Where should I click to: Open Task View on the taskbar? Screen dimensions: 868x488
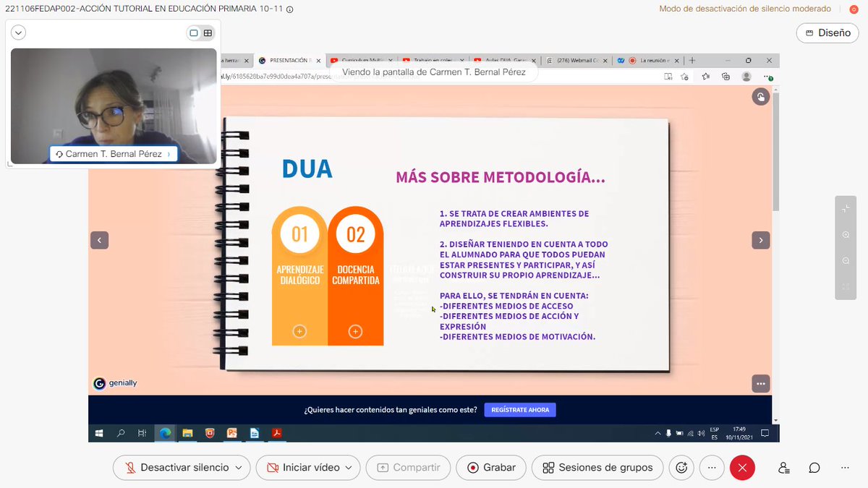[x=142, y=433]
